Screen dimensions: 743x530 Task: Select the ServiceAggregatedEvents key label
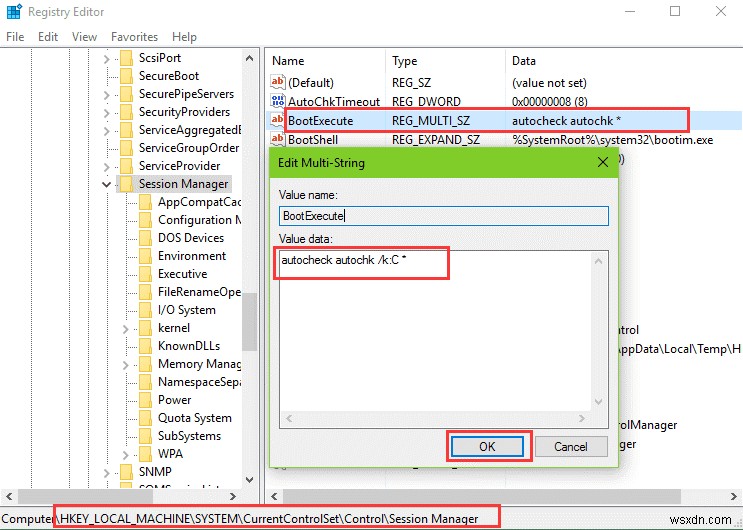(x=190, y=130)
